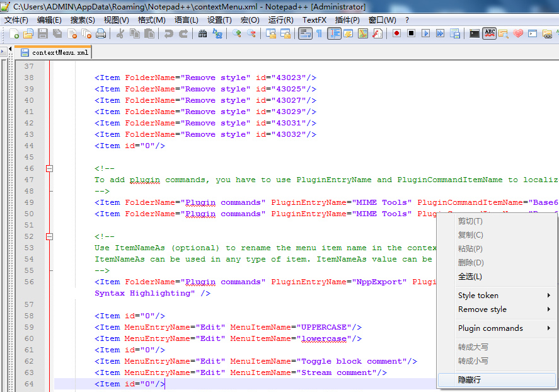Toggle the Word wrap toolbar button

305,33
